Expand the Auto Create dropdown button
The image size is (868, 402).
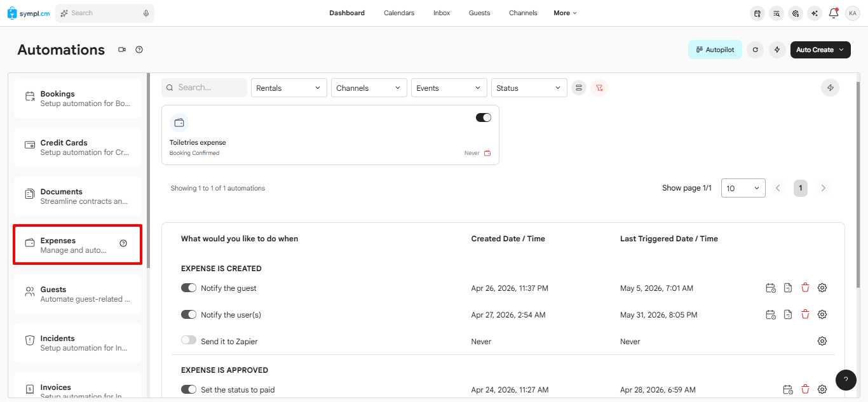pyautogui.click(x=820, y=50)
